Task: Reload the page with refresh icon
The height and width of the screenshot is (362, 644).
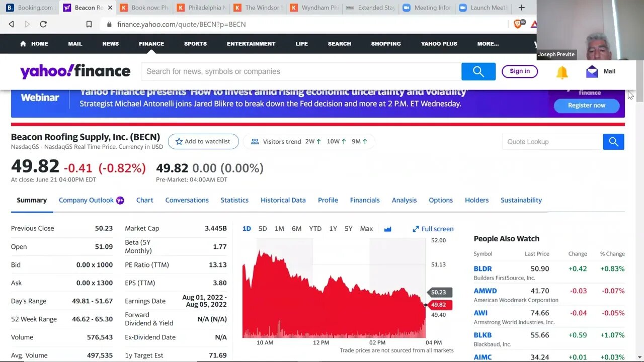Action: (43, 24)
